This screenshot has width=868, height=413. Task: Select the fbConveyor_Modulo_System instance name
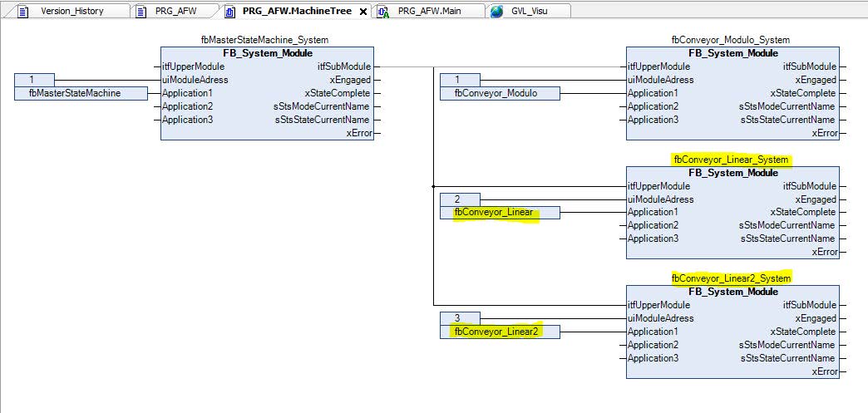(730, 39)
